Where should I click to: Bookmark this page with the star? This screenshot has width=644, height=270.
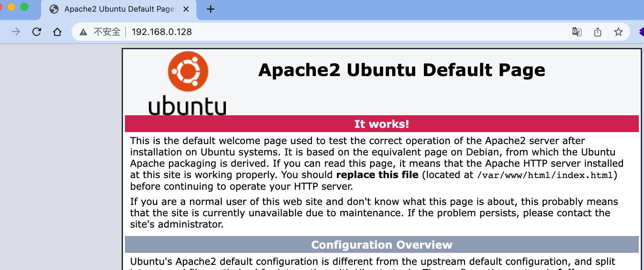tap(618, 32)
